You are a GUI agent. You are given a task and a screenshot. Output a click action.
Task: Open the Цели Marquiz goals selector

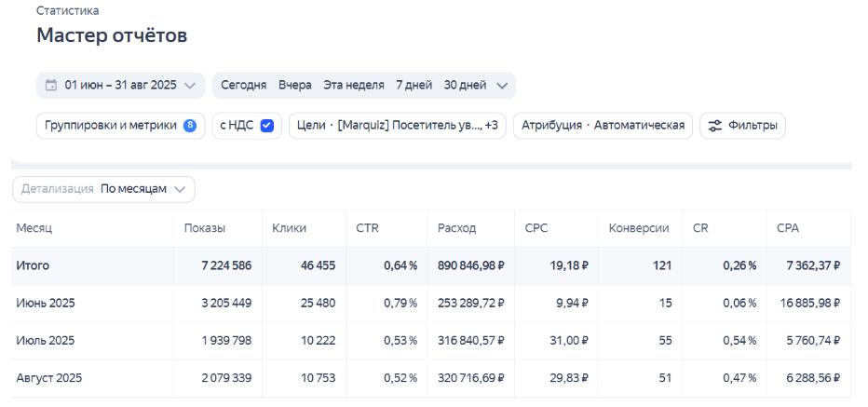398,126
